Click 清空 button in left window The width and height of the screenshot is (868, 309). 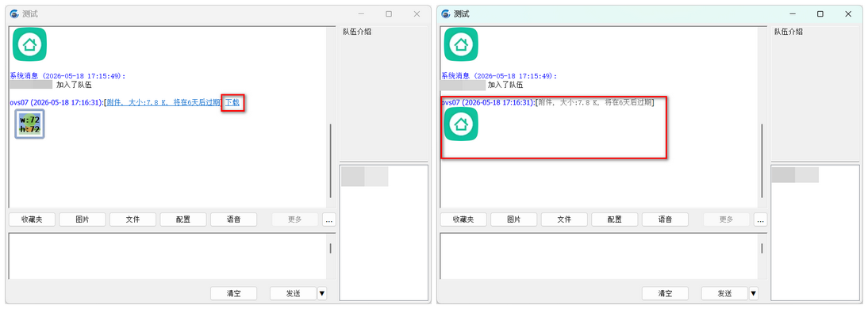[233, 293]
